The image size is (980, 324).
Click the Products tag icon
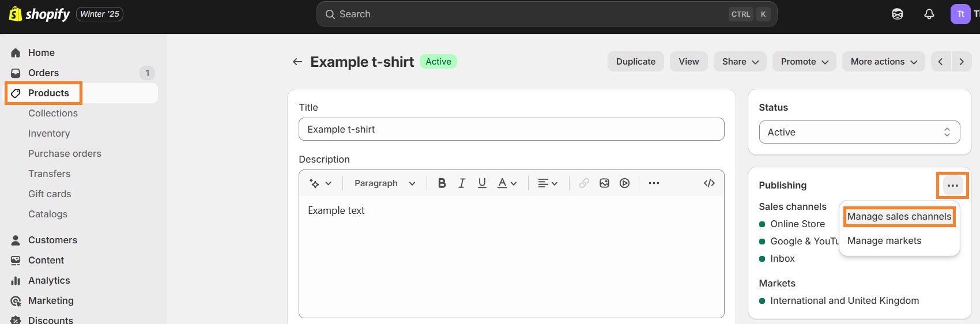tap(16, 93)
